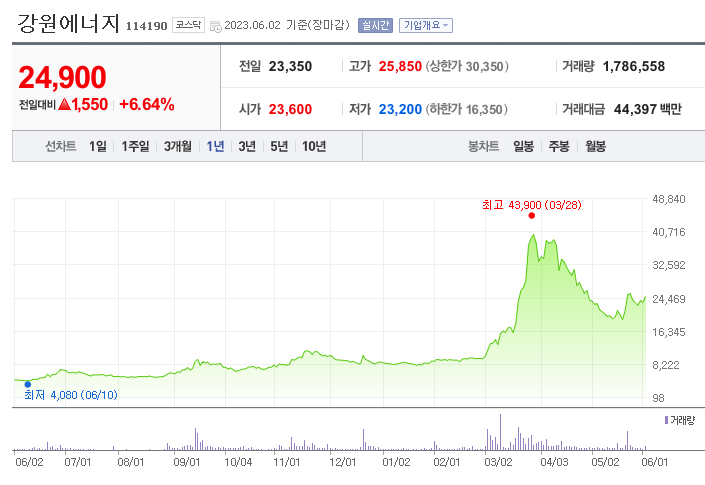Click the red 최고 43,900 peak marker
The width and height of the screenshot is (705, 485).
point(531,215)
